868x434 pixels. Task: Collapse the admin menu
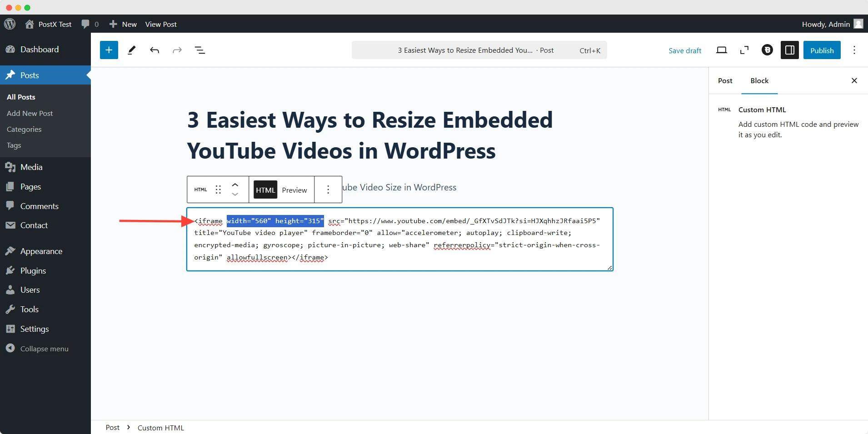click(x=45, y=349)
